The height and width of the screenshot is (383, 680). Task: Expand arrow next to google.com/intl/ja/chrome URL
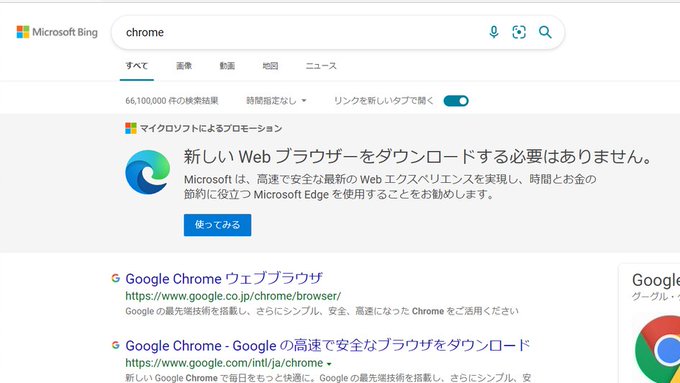329,364
